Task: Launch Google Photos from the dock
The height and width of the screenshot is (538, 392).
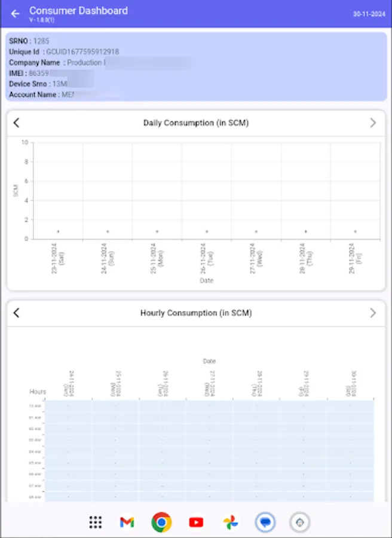Action: (x=231, y=522)
